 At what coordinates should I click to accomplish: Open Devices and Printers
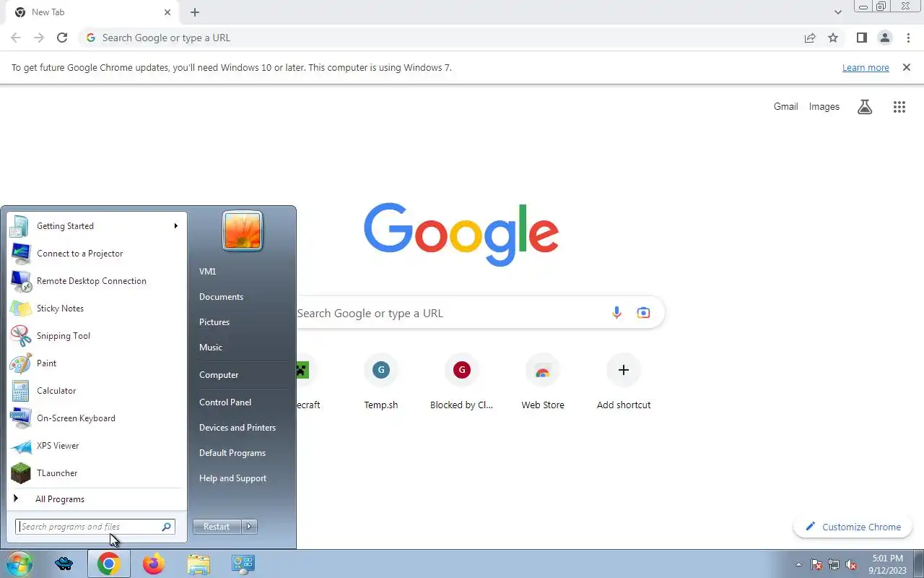(x=237, y=428)
